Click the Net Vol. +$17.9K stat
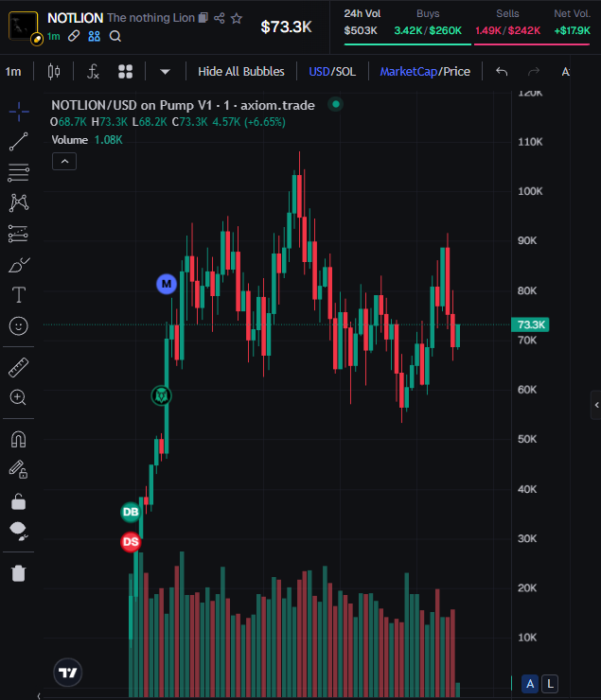The width and height of the screenshot is (601, 700). pyautogui.click(x=572, y=23)
